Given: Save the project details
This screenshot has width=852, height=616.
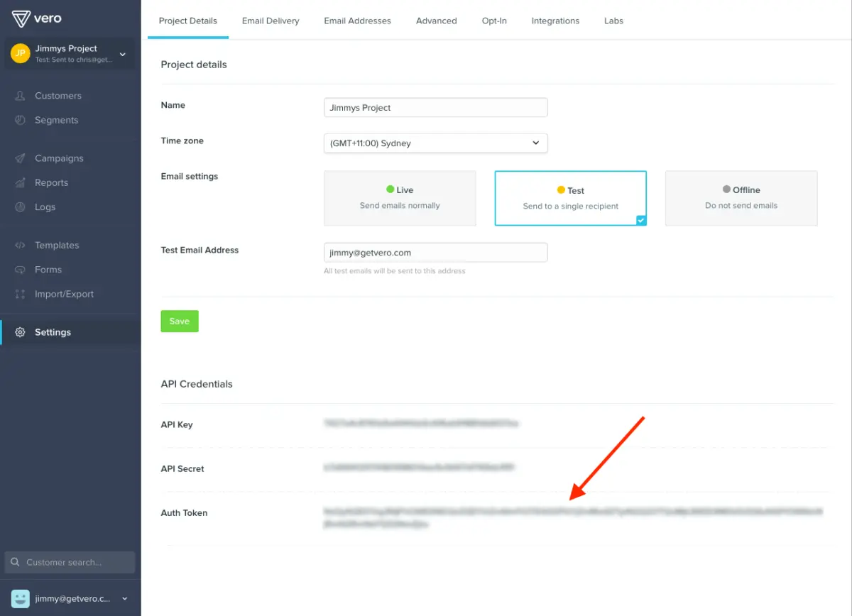Looking at the screenshot, I should click(180, 321).
